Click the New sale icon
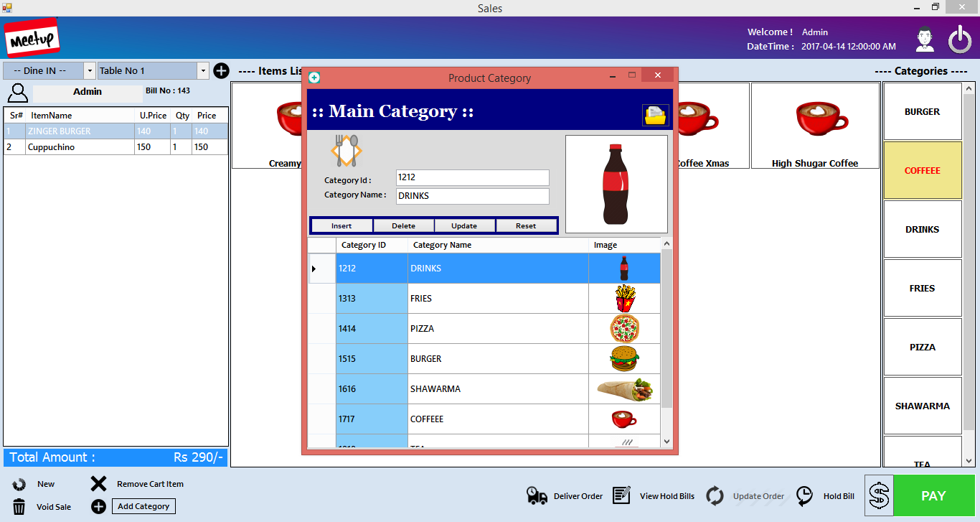 19,483
